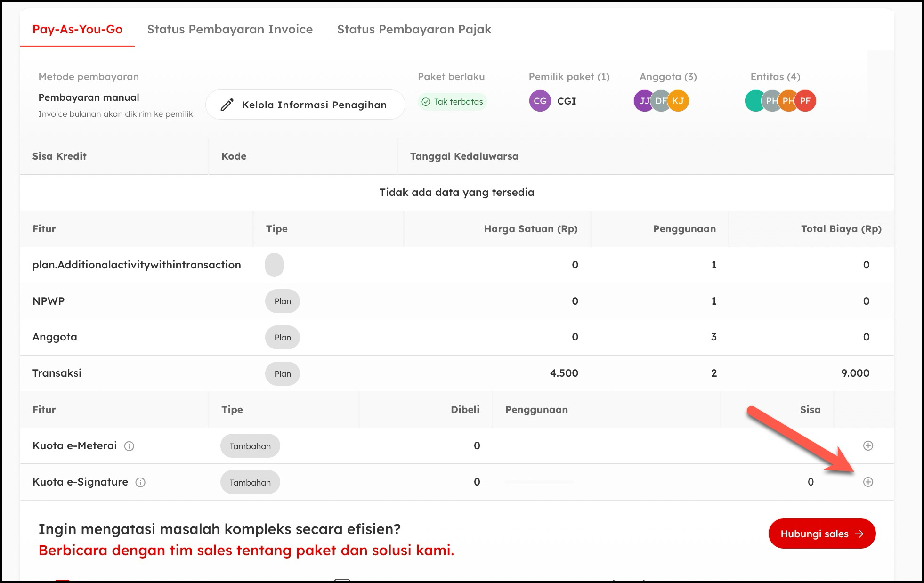Click the Kuota e-Signature usage progress bar
Image resolution: width=924 pixels, height=583 pixels.
click(x=539, y=482)
